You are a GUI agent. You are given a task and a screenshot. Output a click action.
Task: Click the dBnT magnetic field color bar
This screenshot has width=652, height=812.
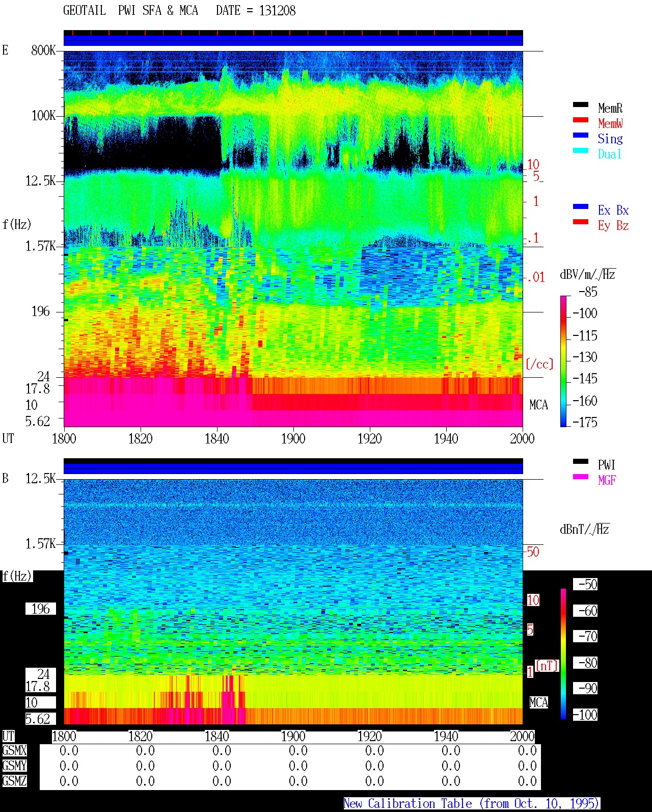[563, 654]
